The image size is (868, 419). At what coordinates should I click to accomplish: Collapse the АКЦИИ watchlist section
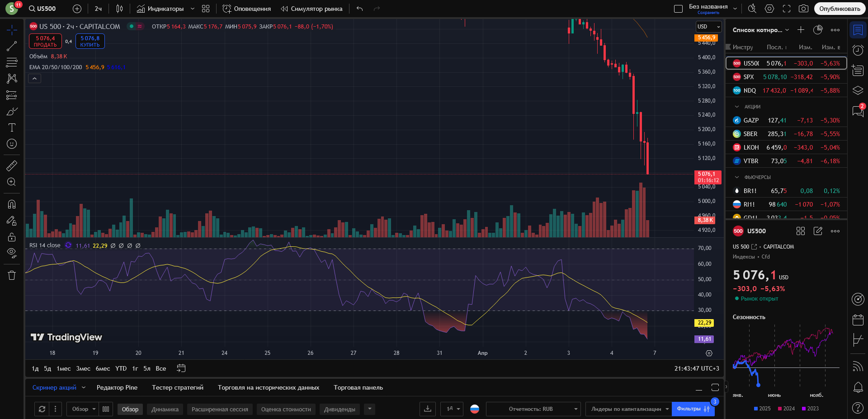pyautogui.click(x=737, y=107)
